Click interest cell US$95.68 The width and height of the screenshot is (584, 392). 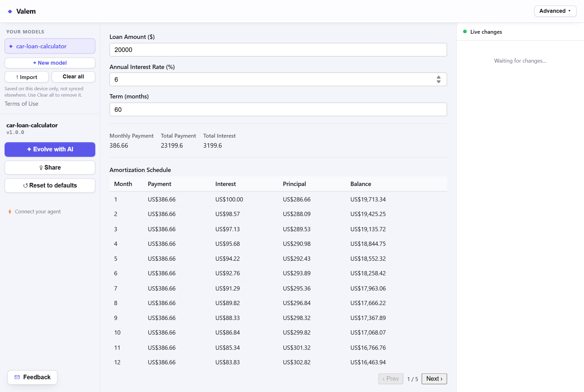point(228,244)
